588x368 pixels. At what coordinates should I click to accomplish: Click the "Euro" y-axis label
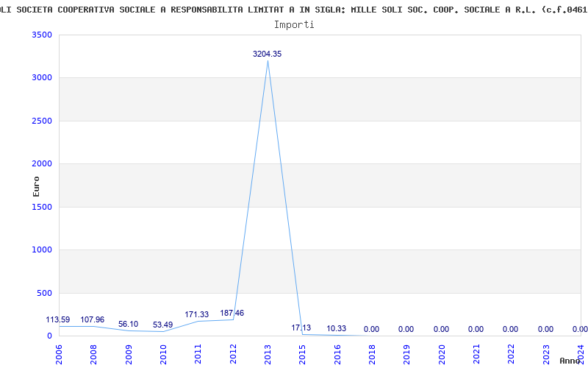(36, 186)
